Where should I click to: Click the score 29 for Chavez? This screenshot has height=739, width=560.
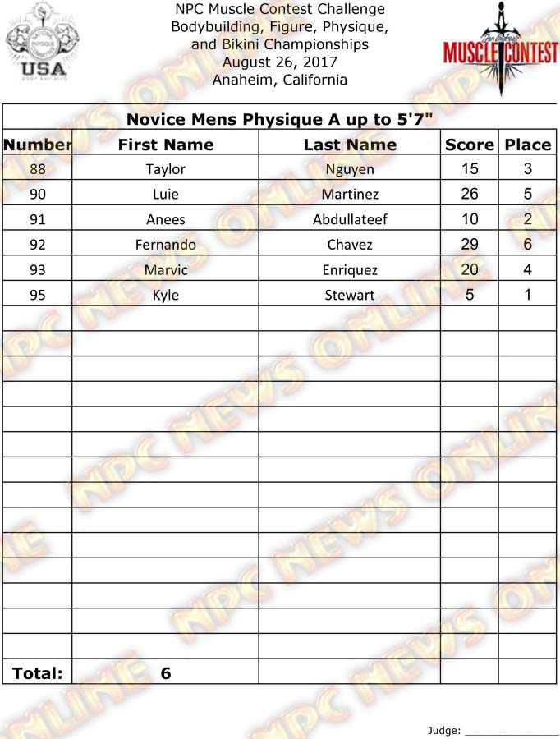click(x=470, y=245)
